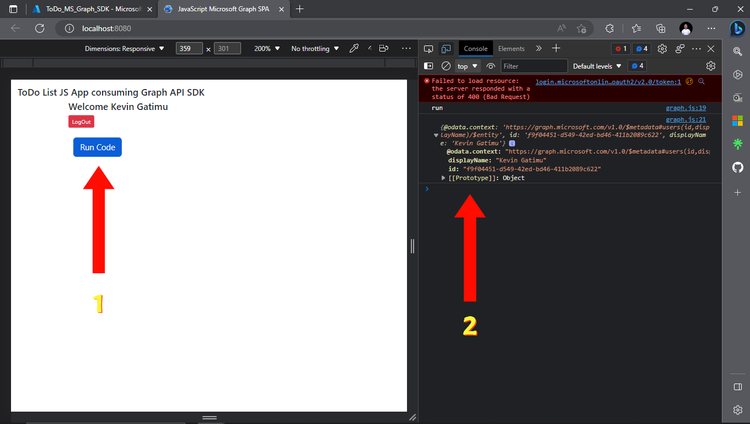Click the console Filter input field
The width and height of the screenshot is (750, 424).
[x=534, y=66]
